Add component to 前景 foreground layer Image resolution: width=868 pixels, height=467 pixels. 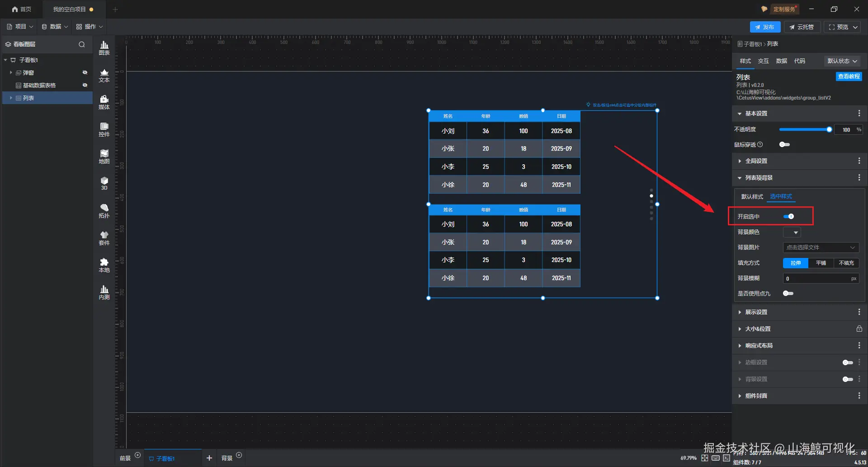pos(138,455)
